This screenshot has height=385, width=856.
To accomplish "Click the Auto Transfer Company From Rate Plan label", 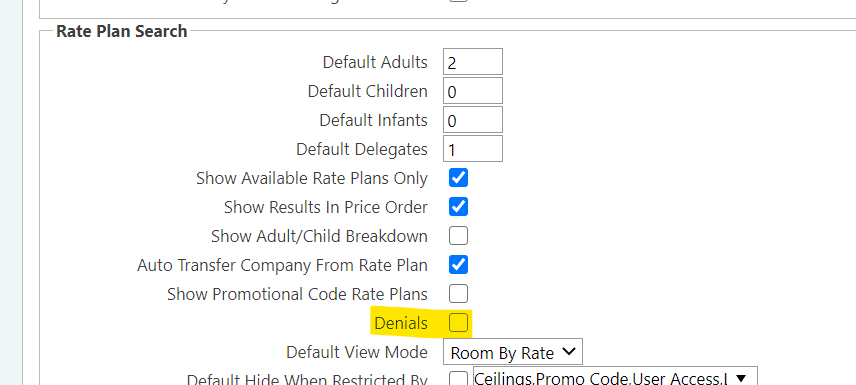I will [x=282, y=265].
